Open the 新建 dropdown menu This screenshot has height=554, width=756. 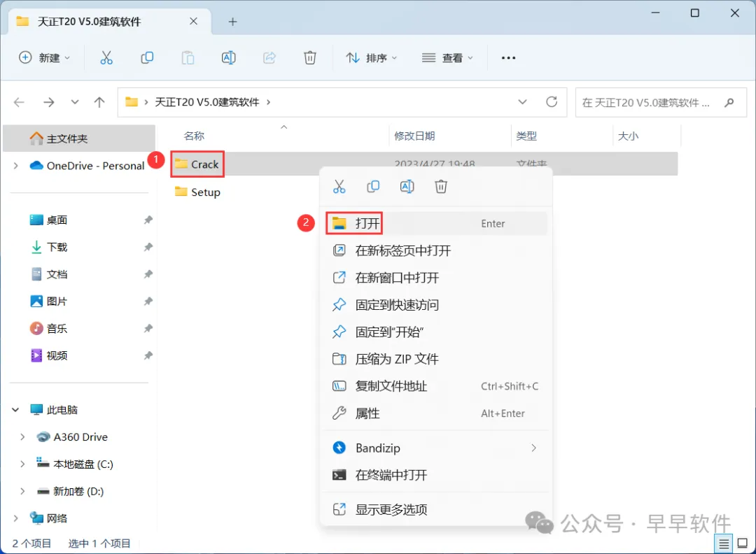44,58
